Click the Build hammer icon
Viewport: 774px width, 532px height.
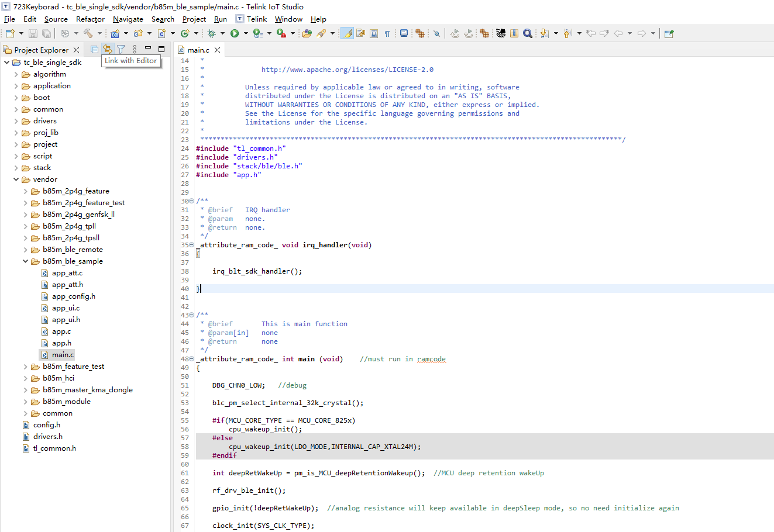(x=88, y=33)
